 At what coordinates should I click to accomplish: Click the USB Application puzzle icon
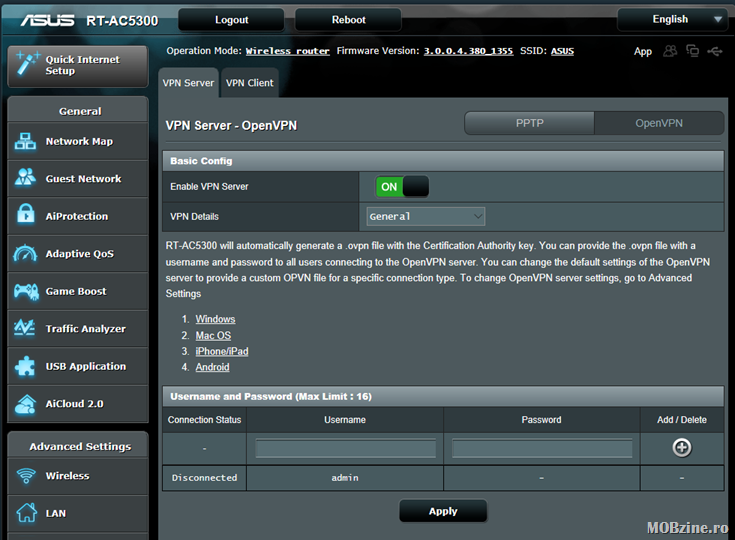[25, 366]
